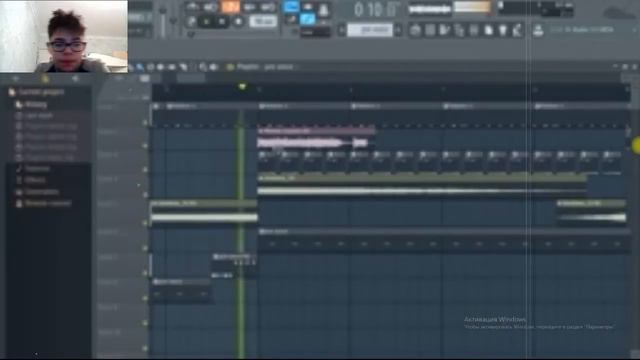Arm recording with the Record button
640x360 pixels.
(x=239, y=21)
